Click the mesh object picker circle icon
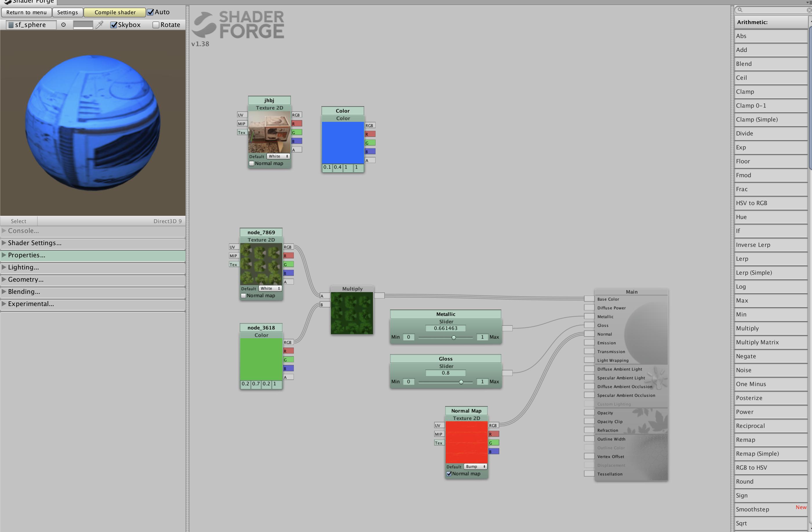The height and width of the screenshot is (532, 812). click(63, 25)
